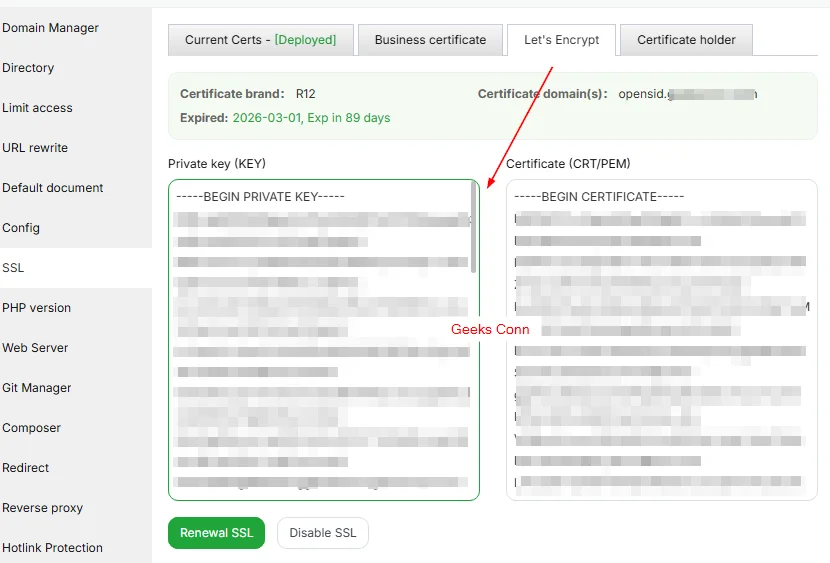
Task: Open Default document settings
Action: (x=52, y=188)
